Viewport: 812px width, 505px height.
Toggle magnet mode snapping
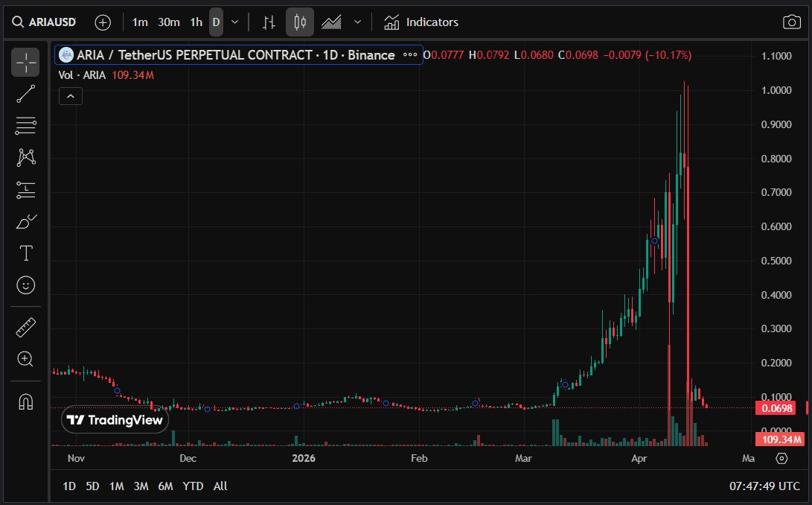tap(25, 401)
